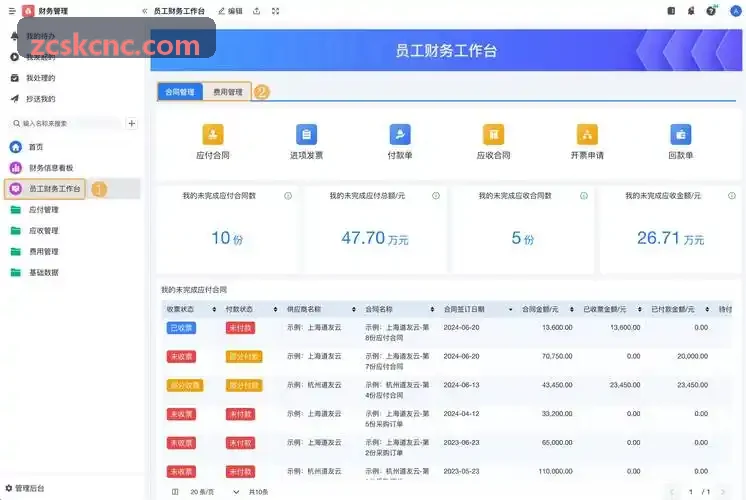Go to the next page with right arrow

click(723, 491)
